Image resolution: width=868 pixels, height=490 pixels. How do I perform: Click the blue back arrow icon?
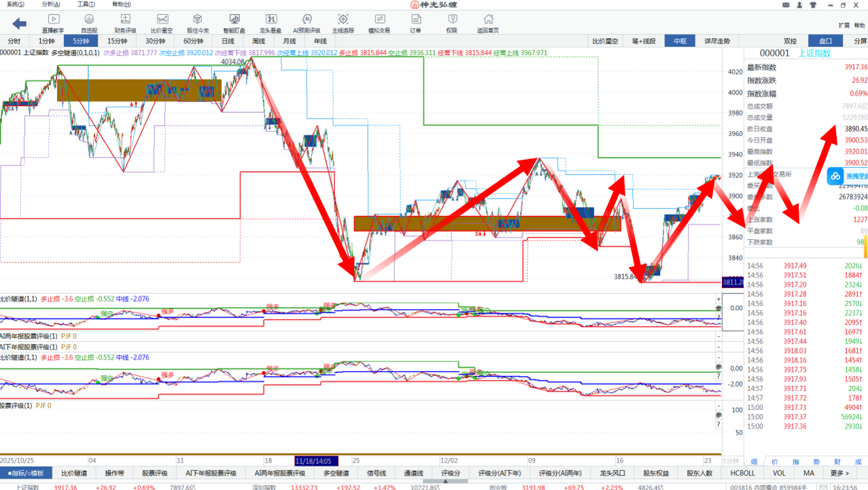click(19, 24)
